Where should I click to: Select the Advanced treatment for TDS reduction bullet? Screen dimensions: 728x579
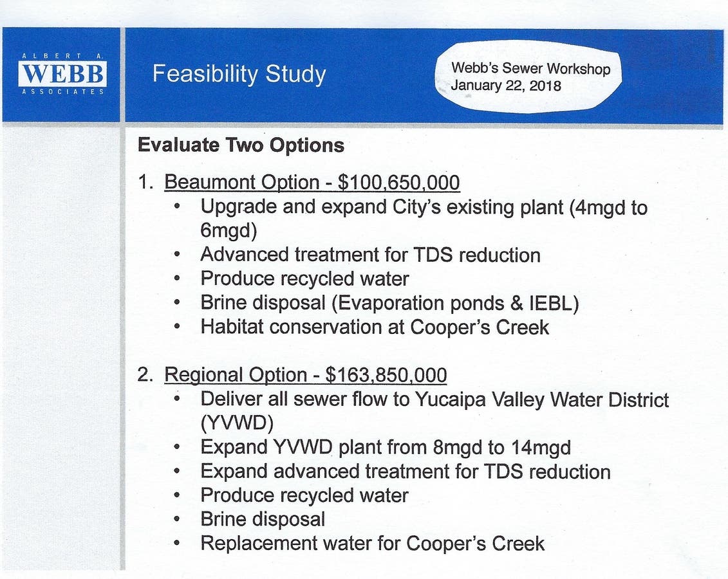[x=370, y=255]
